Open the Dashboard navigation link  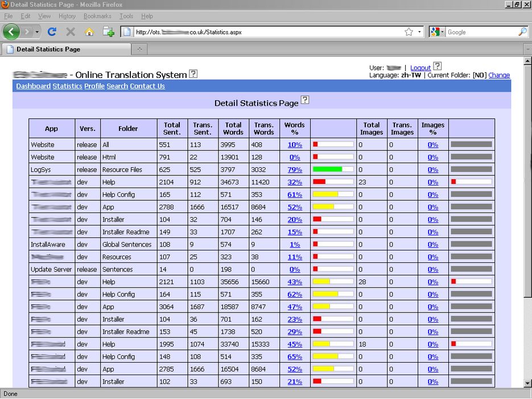coord(33,86)
